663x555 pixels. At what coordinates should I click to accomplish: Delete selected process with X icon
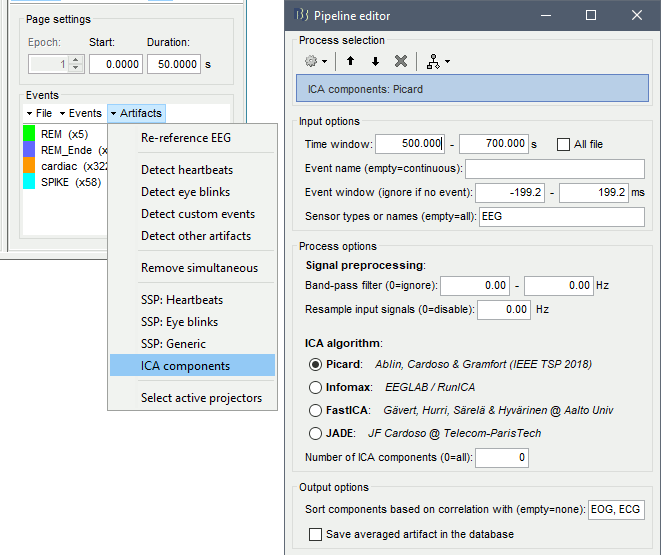tap(401, 61)
